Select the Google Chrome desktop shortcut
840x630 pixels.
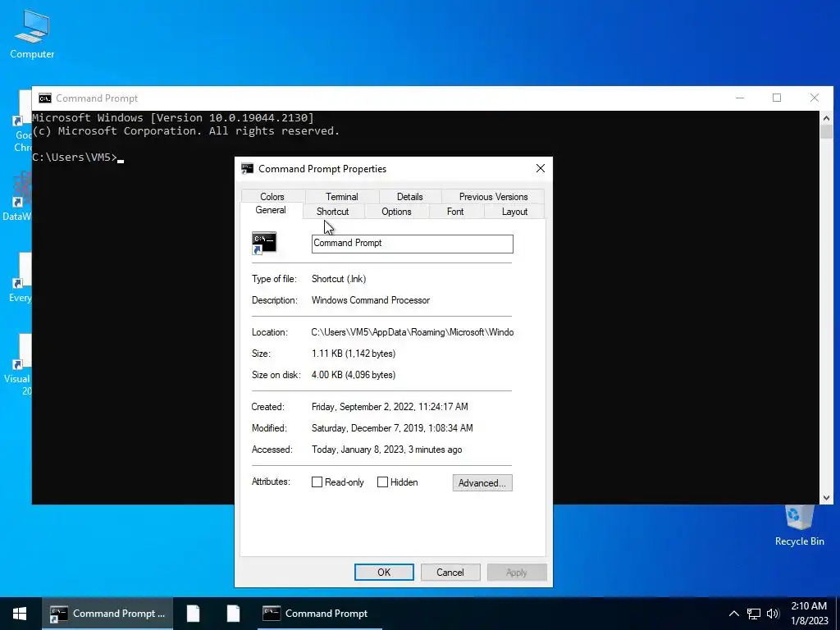pos(21,122)
